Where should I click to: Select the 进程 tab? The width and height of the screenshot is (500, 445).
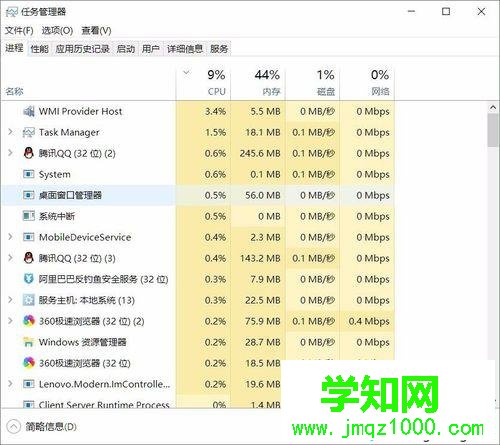click(14, 48)
